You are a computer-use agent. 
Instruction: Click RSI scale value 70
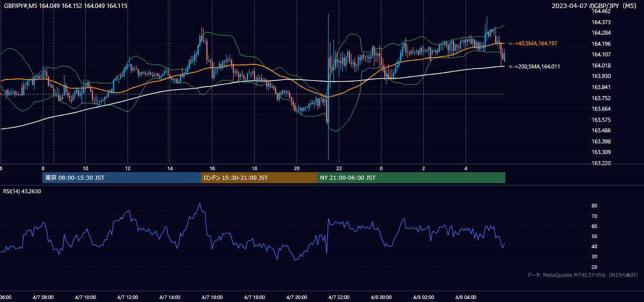(x=594, y=216)
